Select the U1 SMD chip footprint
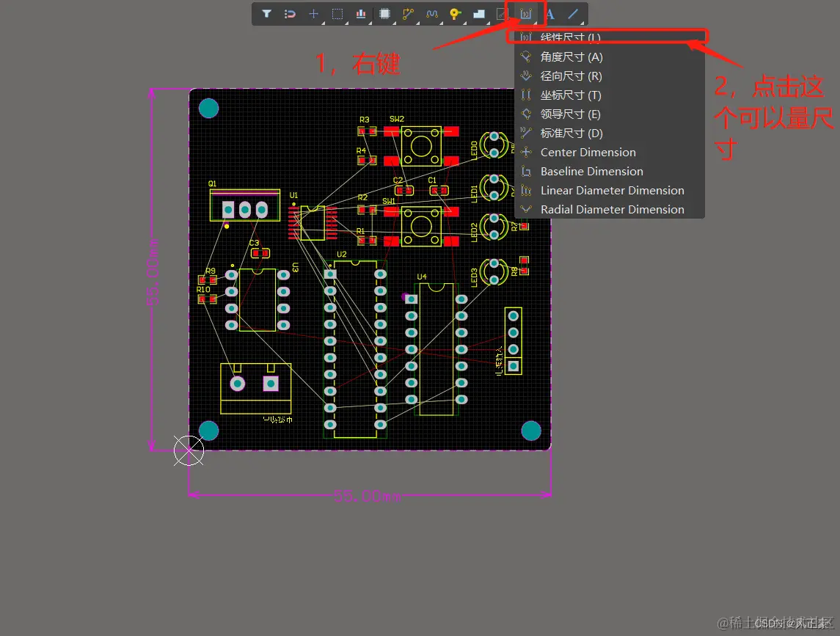Viewport: 840px width, 636px height. [x=313, y=223]
